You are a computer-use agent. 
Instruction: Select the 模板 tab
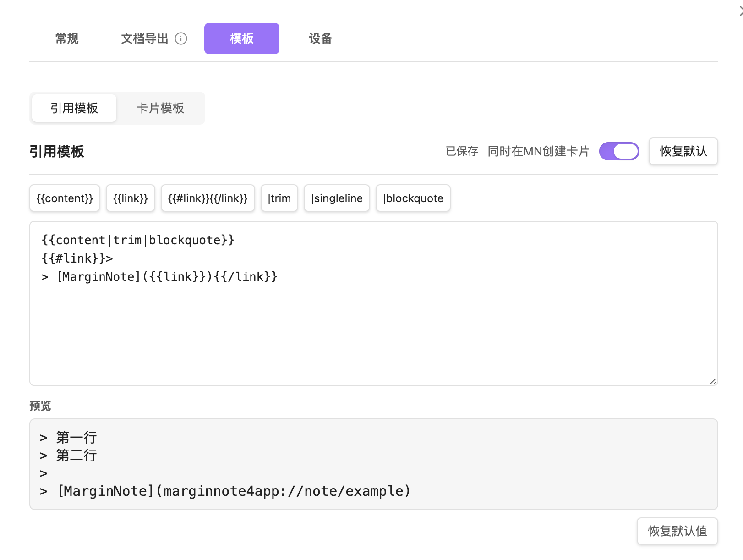[242, 38]
